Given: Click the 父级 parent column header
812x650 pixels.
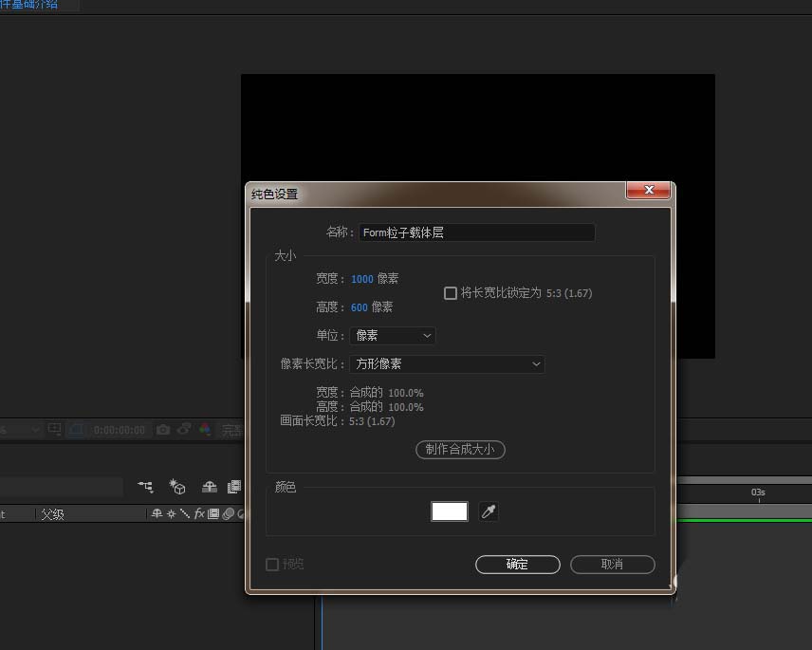Looking at the screenshot, I should point(52,514).
